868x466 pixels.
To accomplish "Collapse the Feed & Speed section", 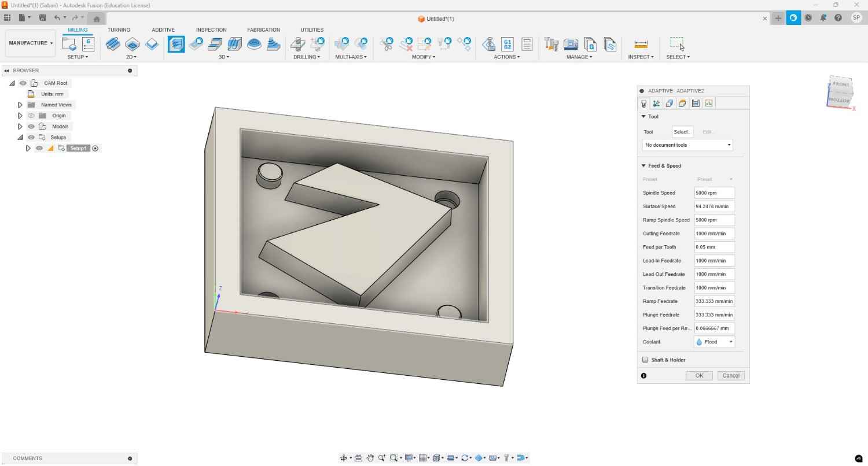I will coord(643,166).
